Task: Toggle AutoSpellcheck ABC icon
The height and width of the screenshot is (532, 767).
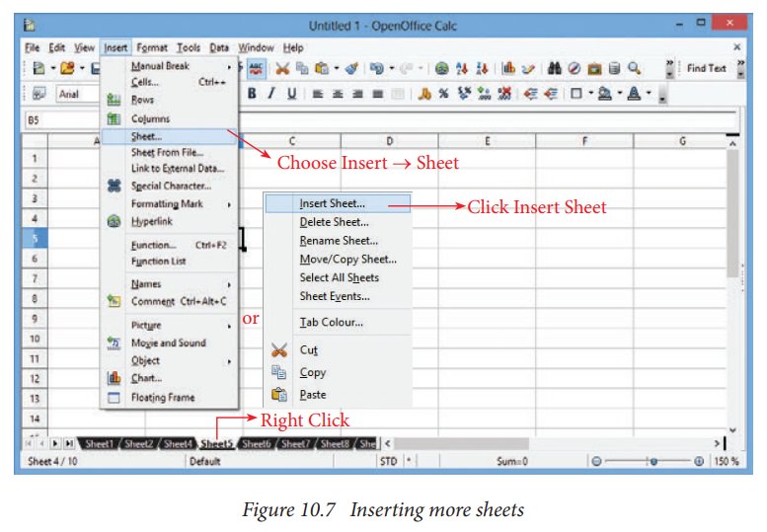Action: tap(257, 68)
